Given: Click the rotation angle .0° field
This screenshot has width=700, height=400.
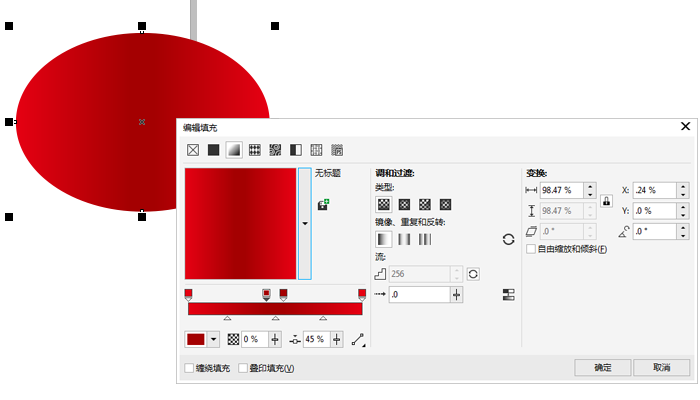Looking at the screenshot, I should tap(655, 231).
